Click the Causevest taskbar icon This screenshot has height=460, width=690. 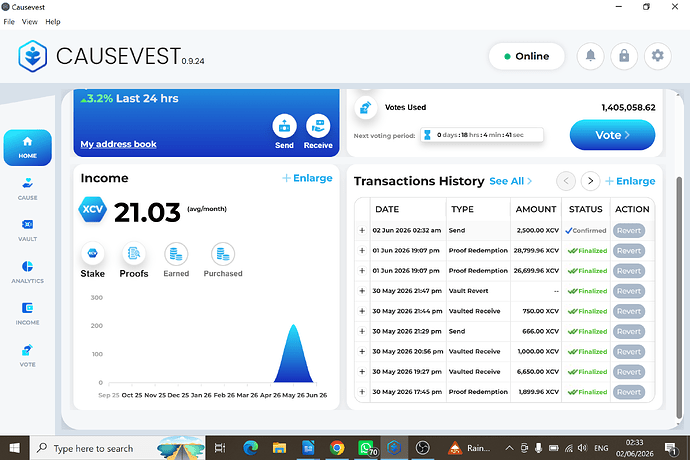394,448
